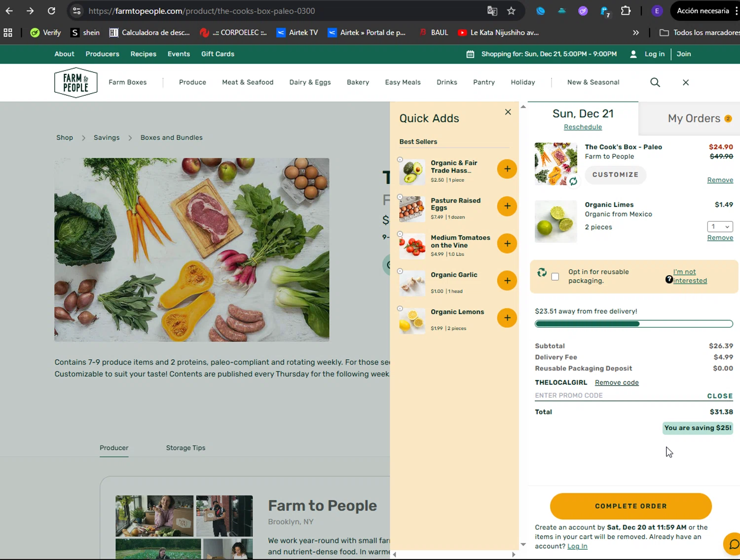
Task: Remove The Cook's Box - Paleo
Action: tap(720, 180)
